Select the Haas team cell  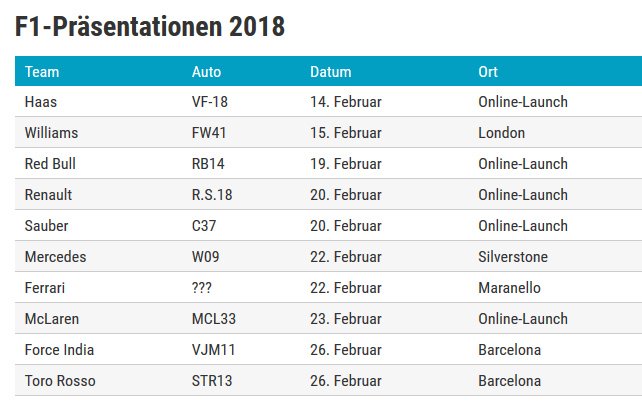point(41,102)
